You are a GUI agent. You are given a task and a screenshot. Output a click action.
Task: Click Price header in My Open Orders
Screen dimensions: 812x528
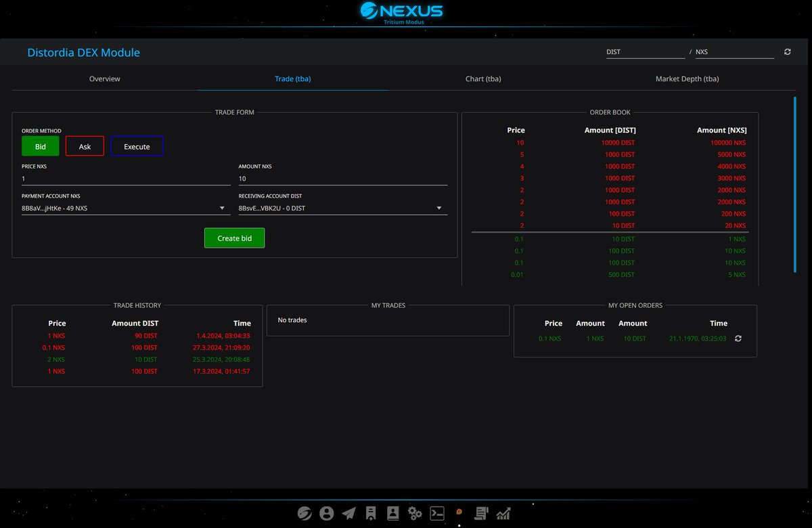point(554,324)
